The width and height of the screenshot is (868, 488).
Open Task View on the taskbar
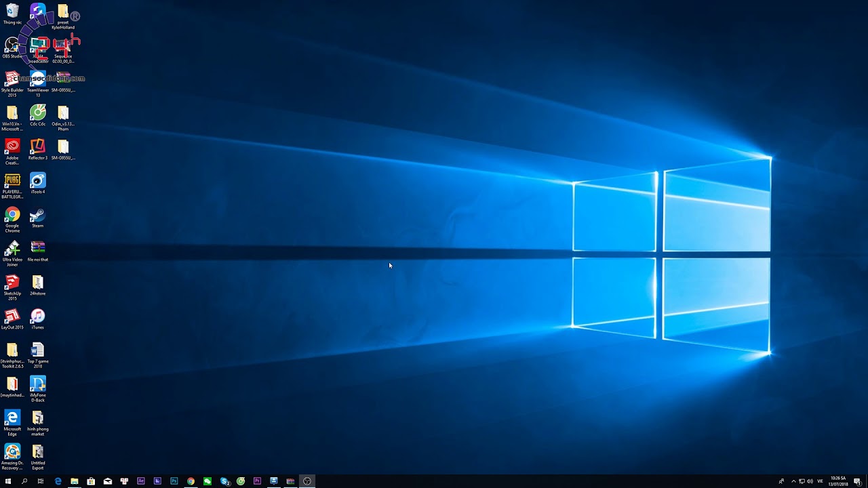pyautogui.click(x=41, y=481)
